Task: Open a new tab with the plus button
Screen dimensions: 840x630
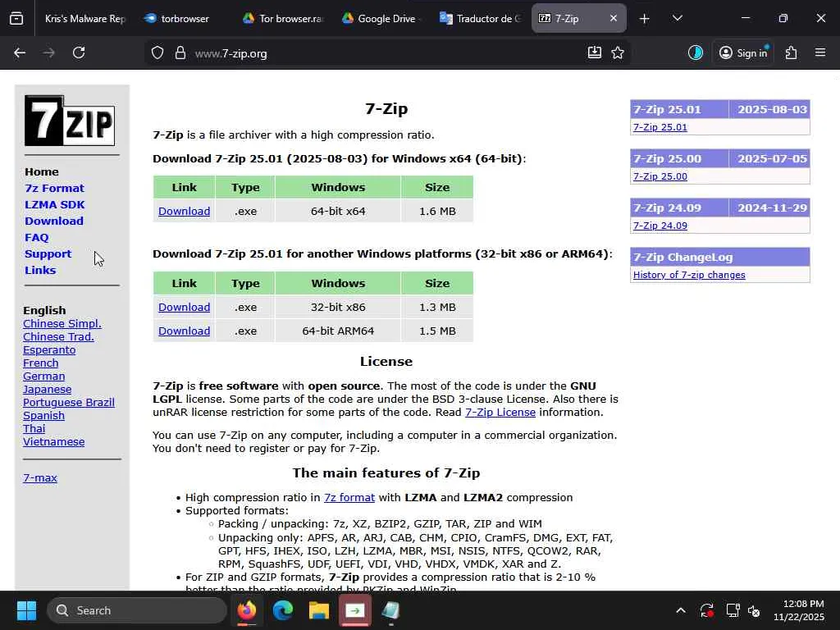Action: [645, 19]
